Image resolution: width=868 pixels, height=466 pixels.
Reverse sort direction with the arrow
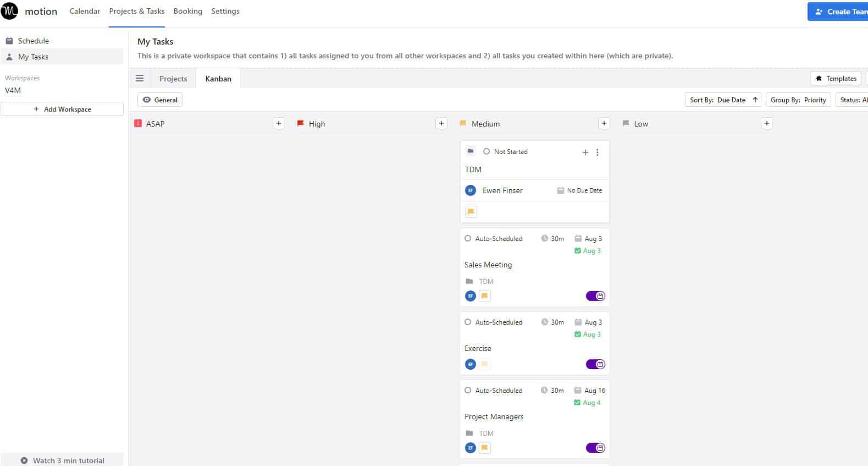(755, 100)
